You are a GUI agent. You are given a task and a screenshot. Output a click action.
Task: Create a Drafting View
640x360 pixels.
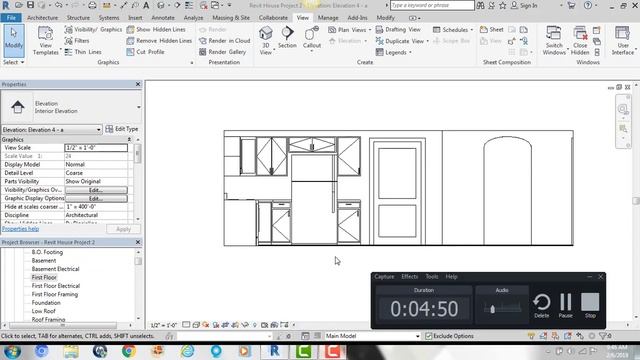398,29
